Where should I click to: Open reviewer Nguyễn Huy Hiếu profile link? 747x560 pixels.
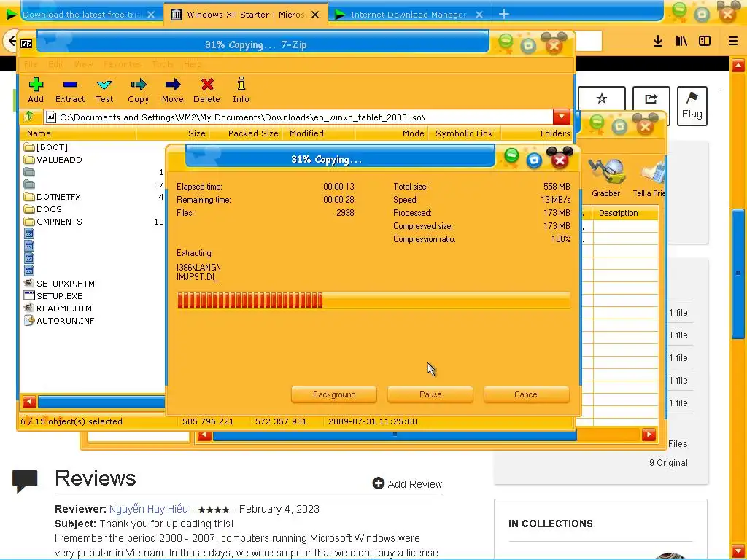149,508
